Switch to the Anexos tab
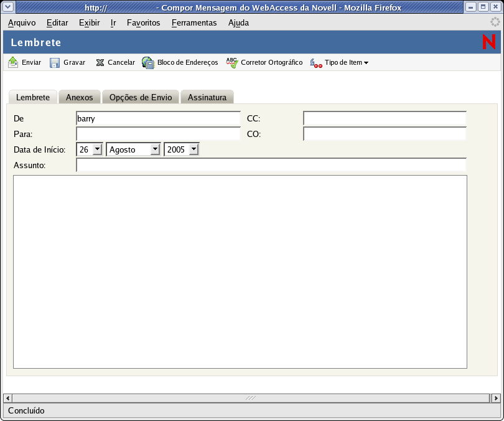 (80, 97)
